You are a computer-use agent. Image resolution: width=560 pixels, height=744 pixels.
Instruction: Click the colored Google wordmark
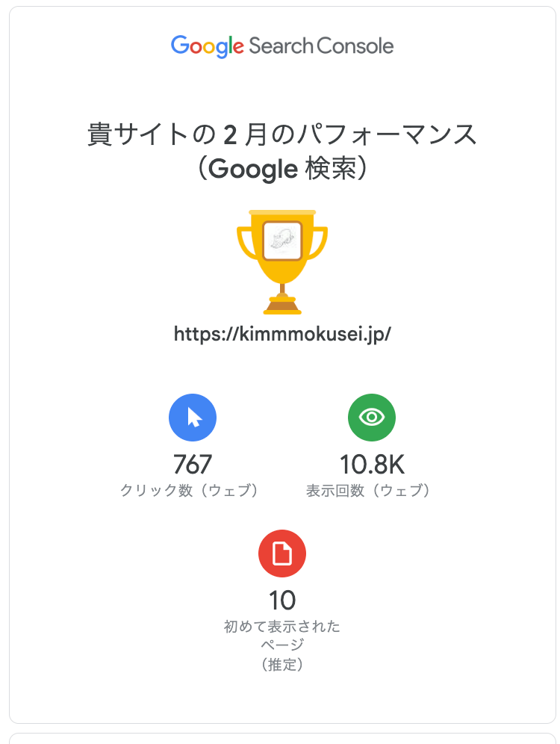[x=207, y=46]
